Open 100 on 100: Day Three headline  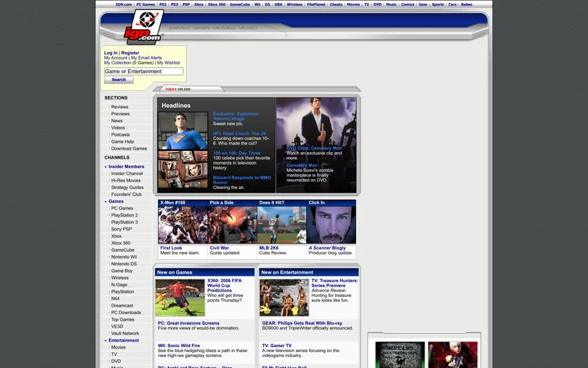click(x=236, y=153)
